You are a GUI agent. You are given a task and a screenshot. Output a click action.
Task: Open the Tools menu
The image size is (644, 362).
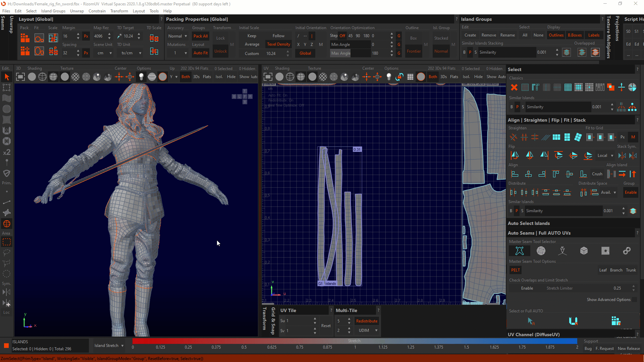click(154, 11)
